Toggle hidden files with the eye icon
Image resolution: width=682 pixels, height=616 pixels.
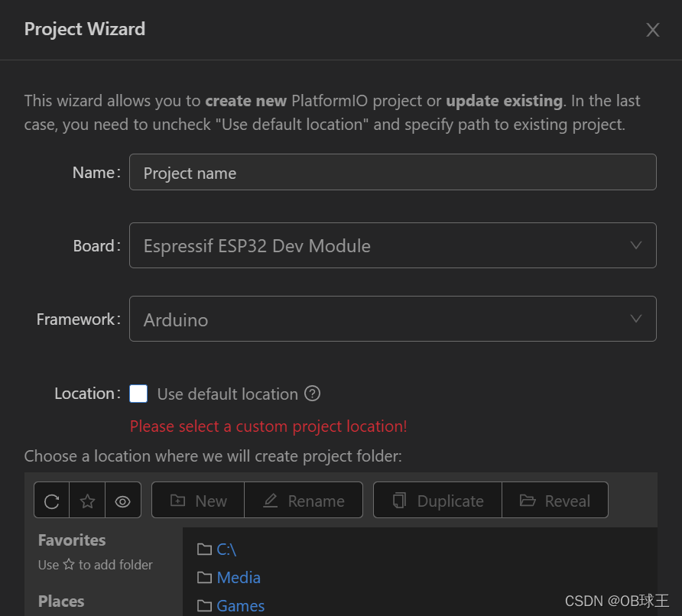[122, 500]
